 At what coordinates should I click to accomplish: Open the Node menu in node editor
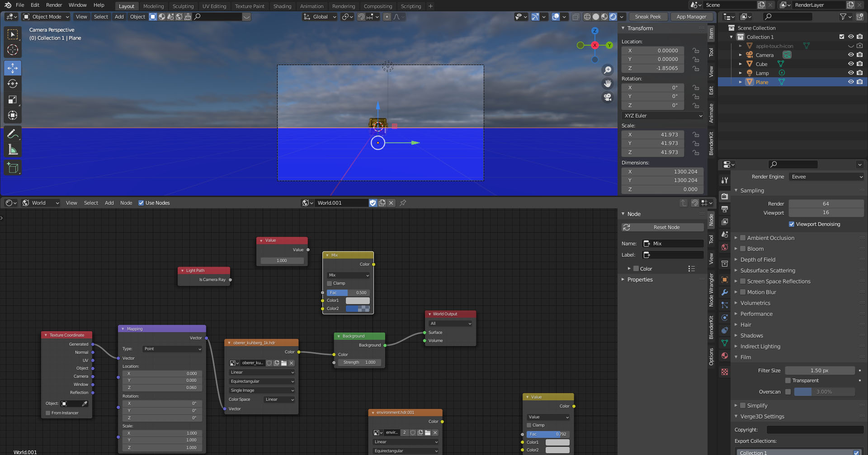126,203
